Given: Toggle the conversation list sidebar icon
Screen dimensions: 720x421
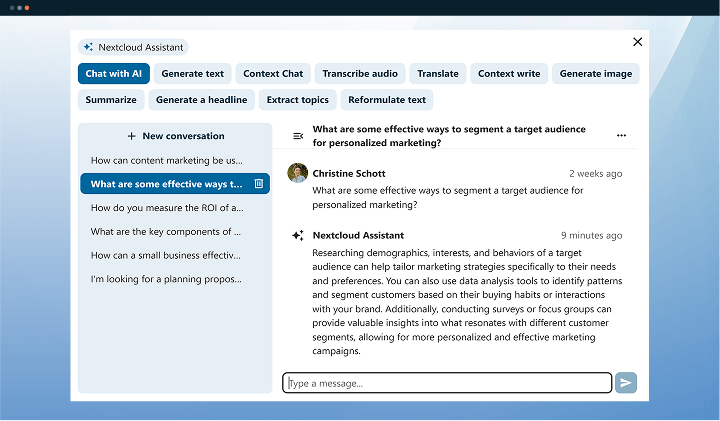Looking at the screenshot, I should [297, 136].
